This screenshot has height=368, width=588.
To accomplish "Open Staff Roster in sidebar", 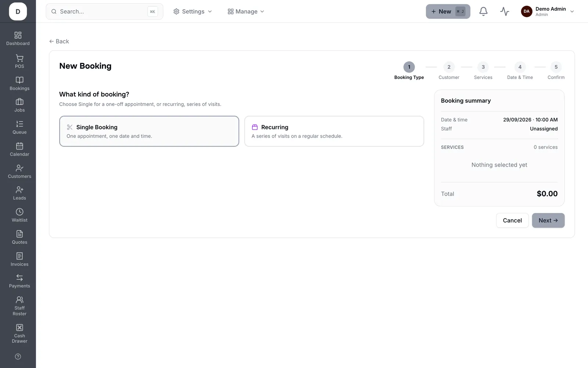I will pyautogui.click(x=19, y=306).
